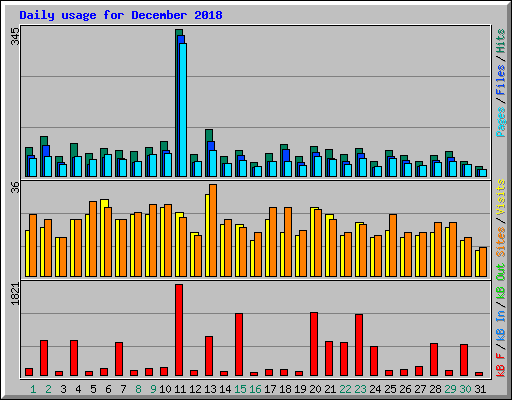Click the day label '26' on the x-axis
This screenshot has height=400, width=512.
tap(405, 389)
